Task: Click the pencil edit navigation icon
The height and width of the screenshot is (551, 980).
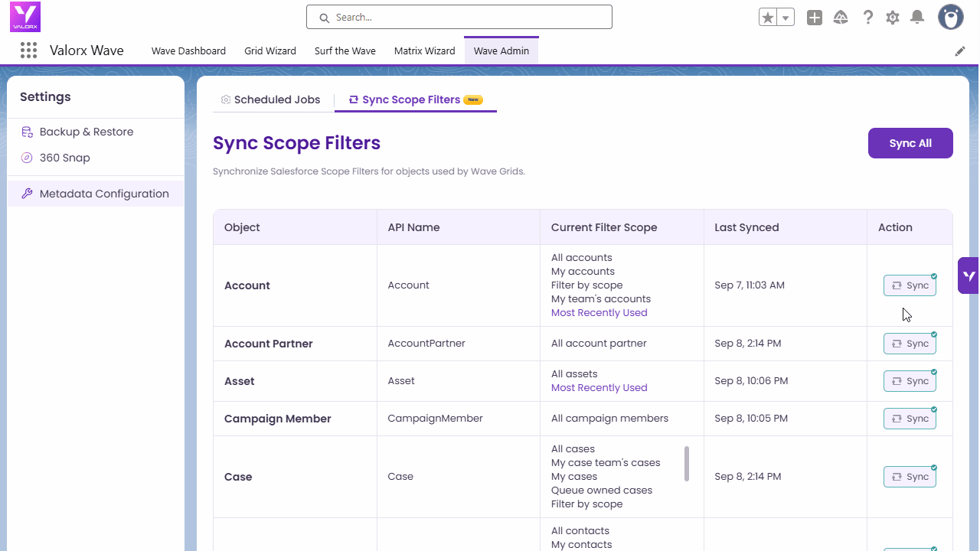Action: pyautogui.click(x=960, y=51)
